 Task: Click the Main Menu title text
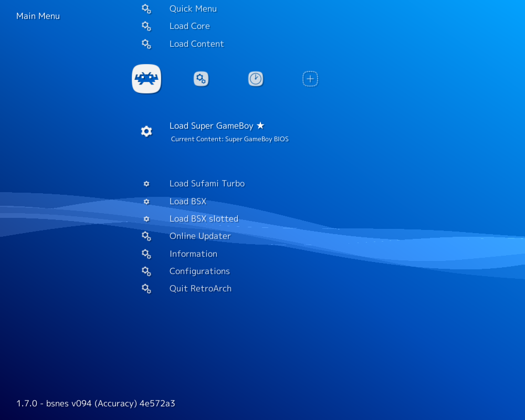click(38, 16)
